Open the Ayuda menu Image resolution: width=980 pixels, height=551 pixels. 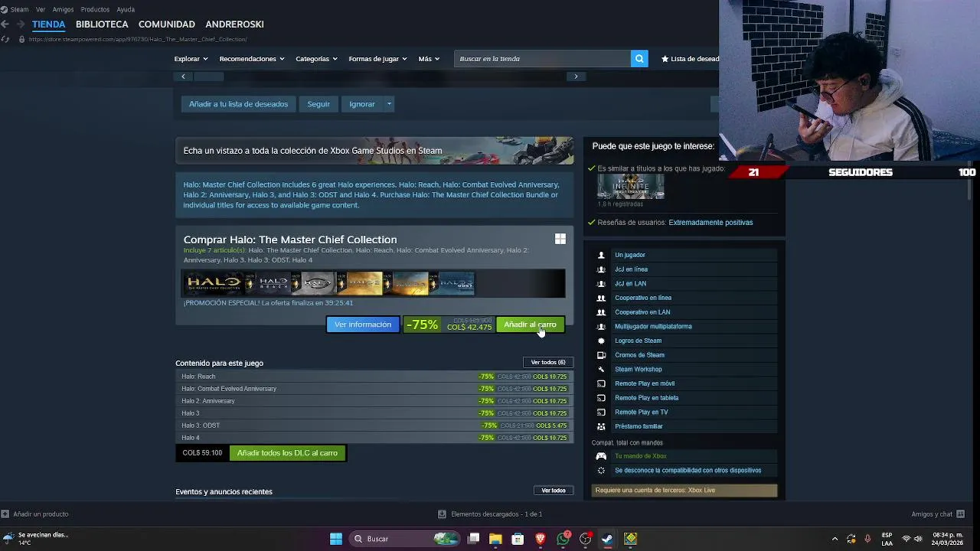pyautogui.click(x=126, y=9)
